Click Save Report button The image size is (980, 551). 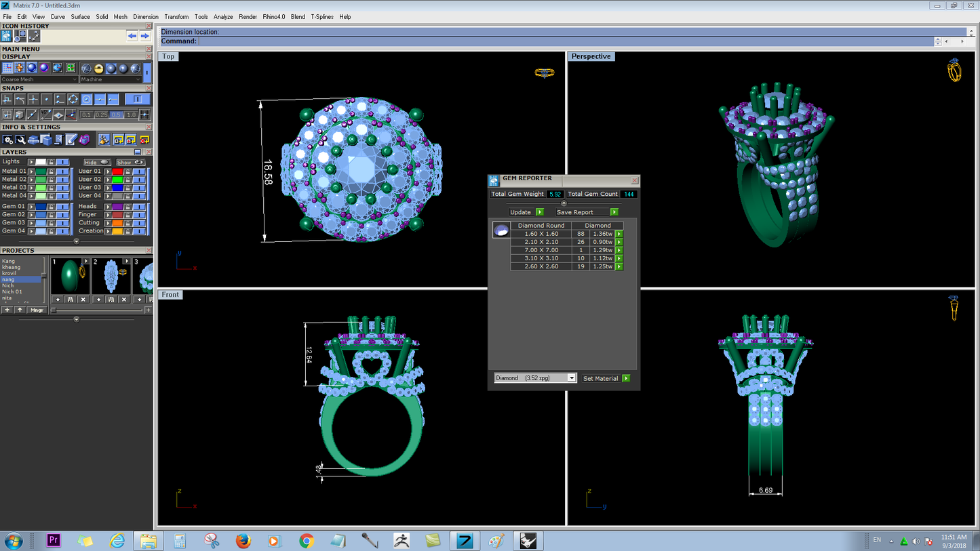[587, 212]
